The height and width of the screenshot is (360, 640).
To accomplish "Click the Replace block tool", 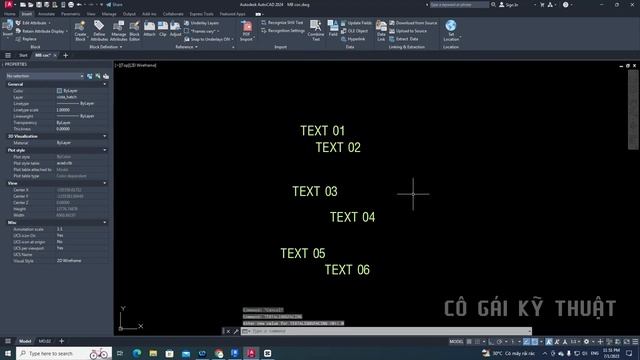I will (x=26, y=39).
